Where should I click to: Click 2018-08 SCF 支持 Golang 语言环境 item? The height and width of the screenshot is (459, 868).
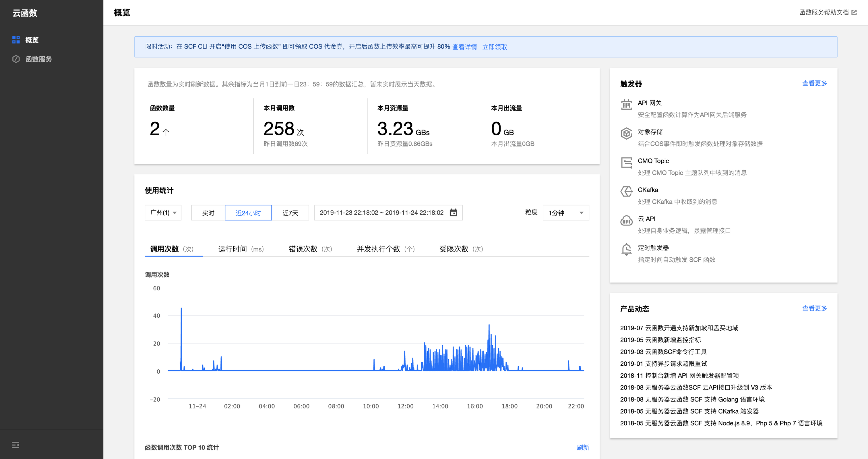692,399
